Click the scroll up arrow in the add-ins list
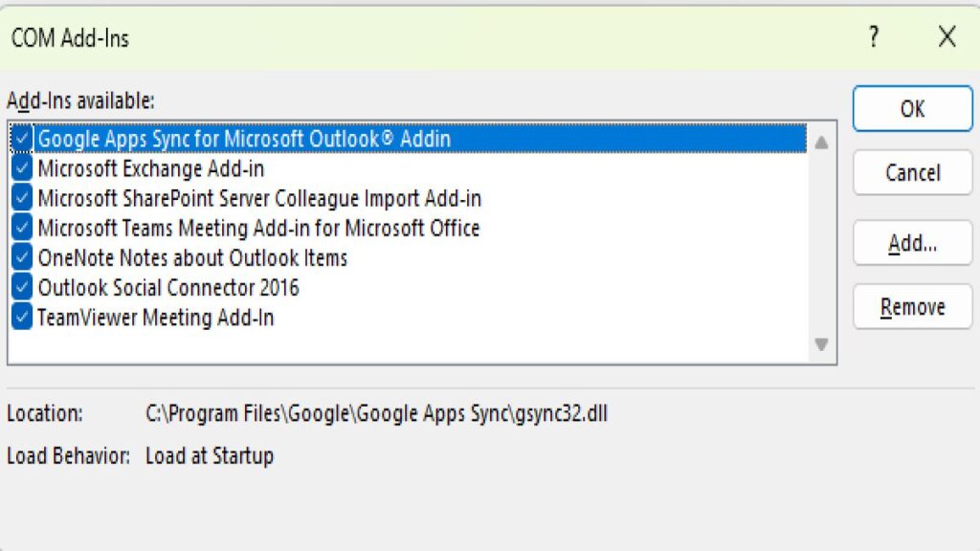980x551 pixels. point(820,143)
